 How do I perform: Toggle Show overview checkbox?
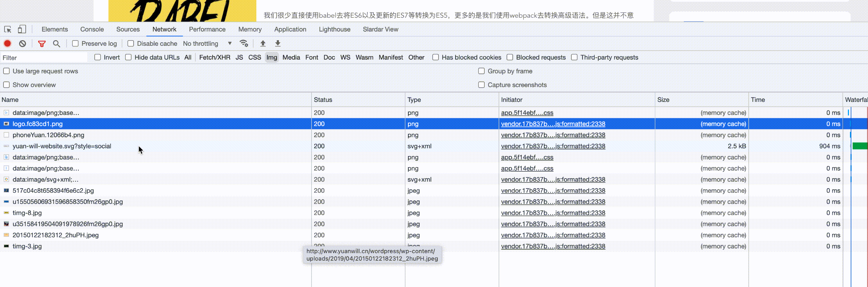coord(6,85)
